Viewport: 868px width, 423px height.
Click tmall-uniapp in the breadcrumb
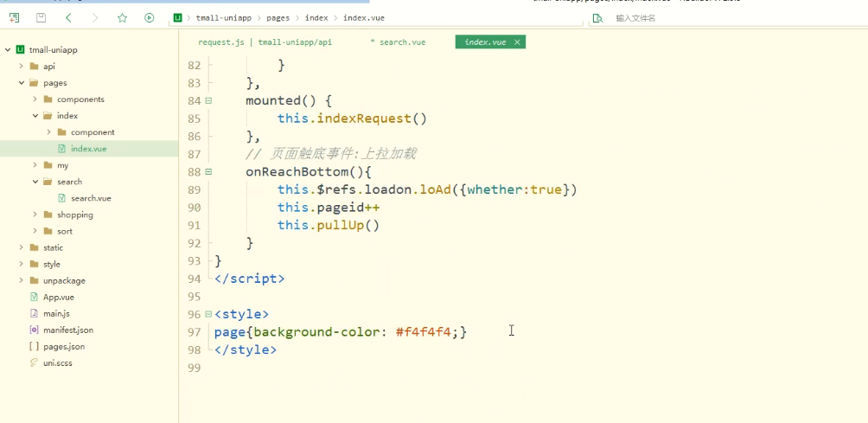[x=224, y=18]
